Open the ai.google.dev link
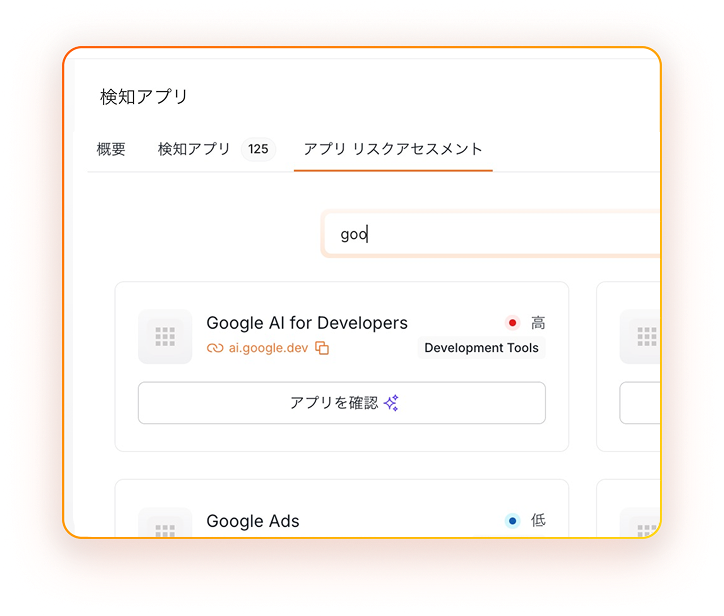Screen dimensions: 724x616 pyautogui.click(x=268, y=348)
